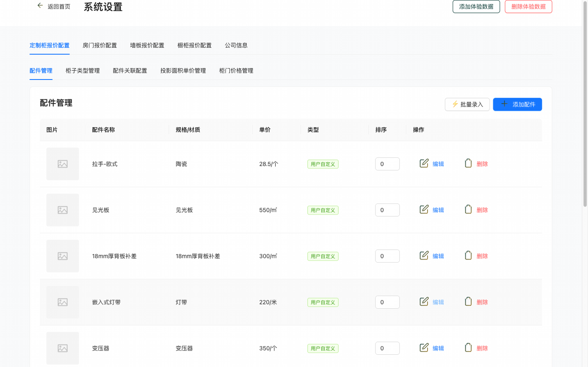Click the trash icon for 拉手-欧式
Viewport: 588px width, 367px height.
click(x=468, y=163)
